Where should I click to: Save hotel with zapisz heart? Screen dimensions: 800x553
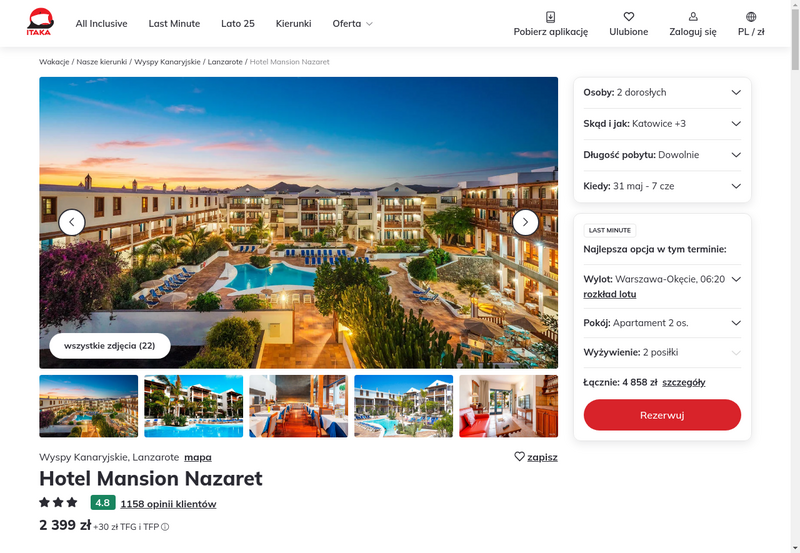point(536,457)
